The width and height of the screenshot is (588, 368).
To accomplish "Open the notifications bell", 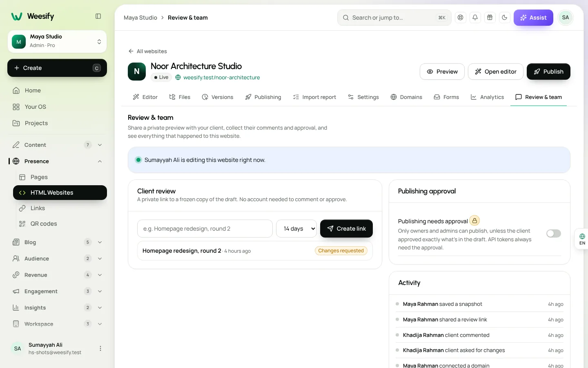I will [475, 18].
